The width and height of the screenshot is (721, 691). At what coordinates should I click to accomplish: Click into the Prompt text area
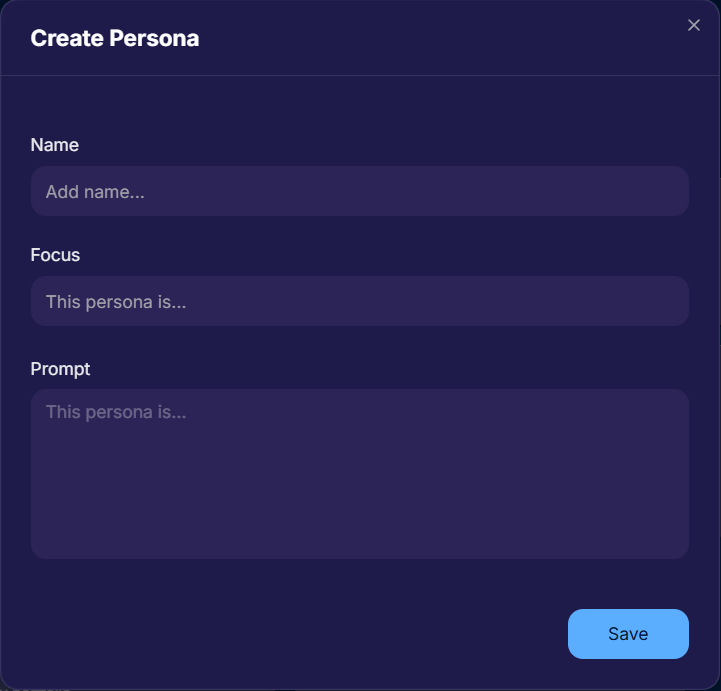coord(360,473)
